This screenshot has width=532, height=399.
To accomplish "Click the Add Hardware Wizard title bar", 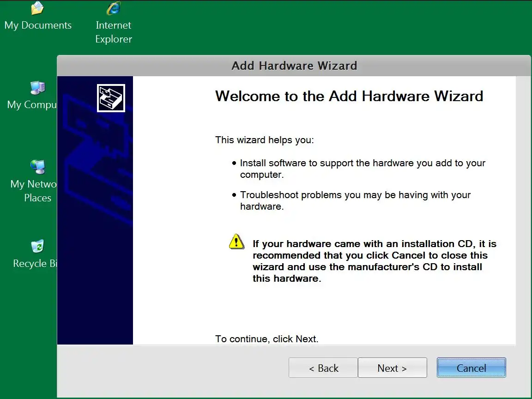I will pos(294,66).
